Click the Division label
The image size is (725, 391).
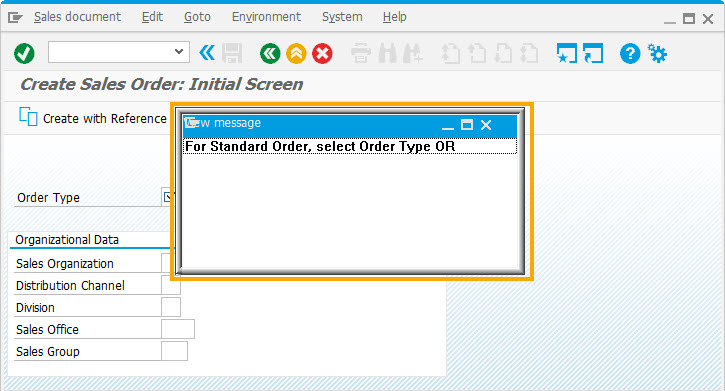point(35,308)
